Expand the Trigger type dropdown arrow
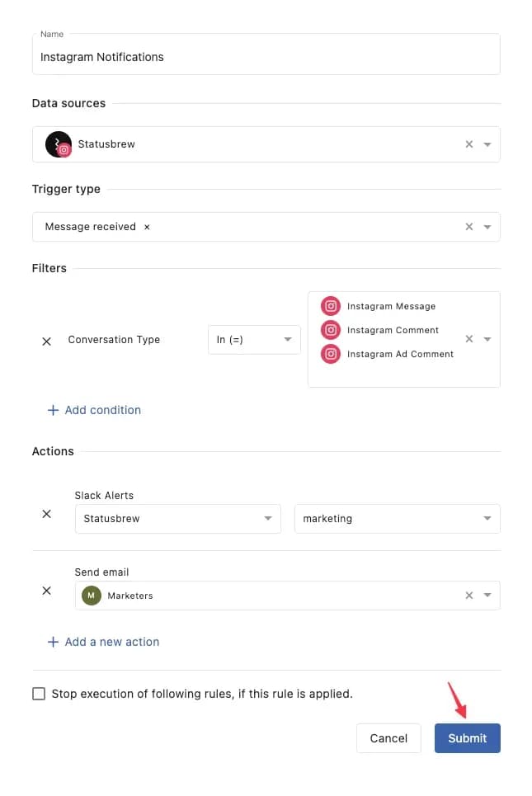 point(487,226)
